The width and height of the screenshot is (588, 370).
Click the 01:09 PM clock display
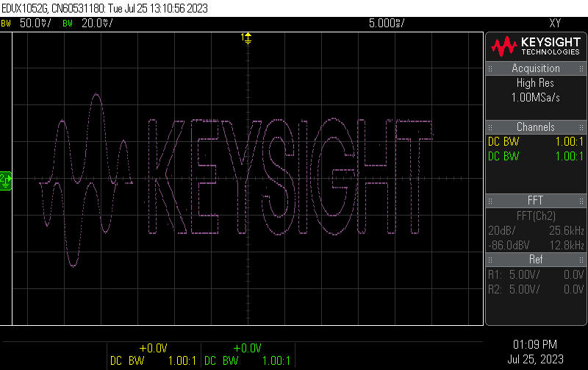click(x=534, y=344)
